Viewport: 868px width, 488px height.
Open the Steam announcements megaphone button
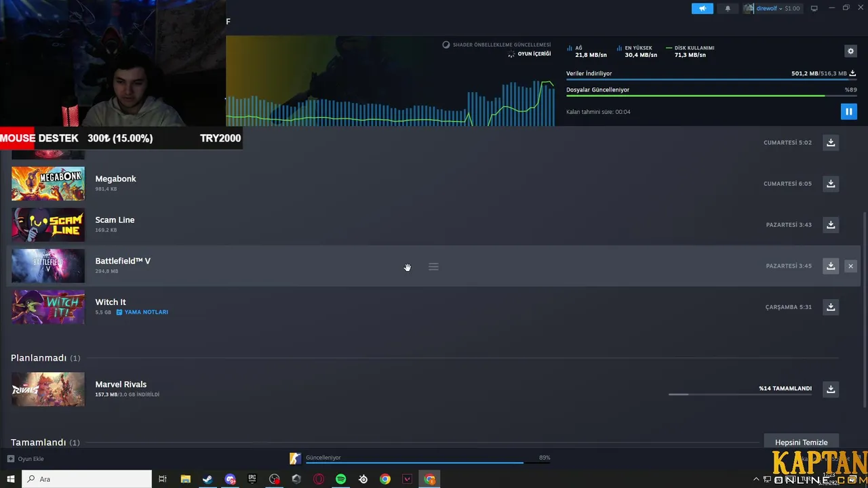(703, 8)
